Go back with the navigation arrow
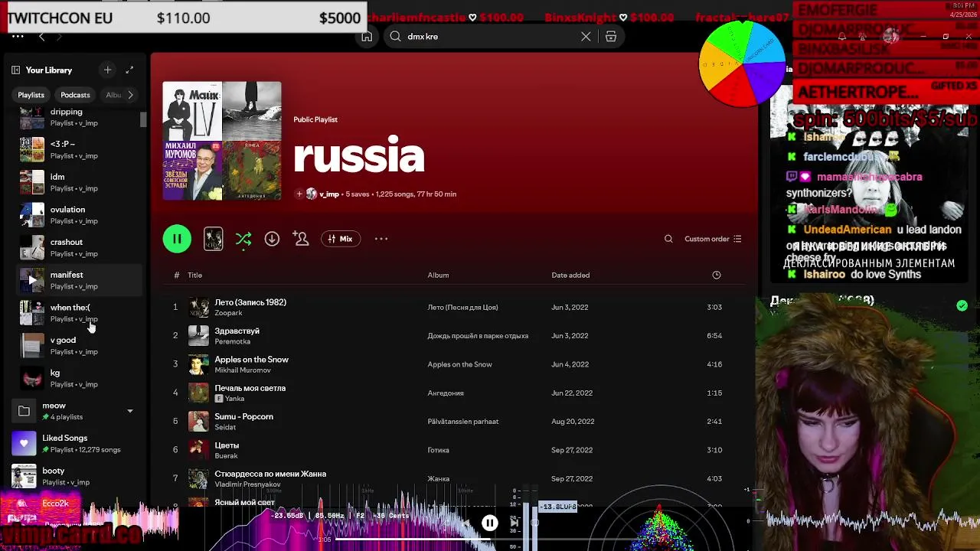 click(x=42, y=36)
